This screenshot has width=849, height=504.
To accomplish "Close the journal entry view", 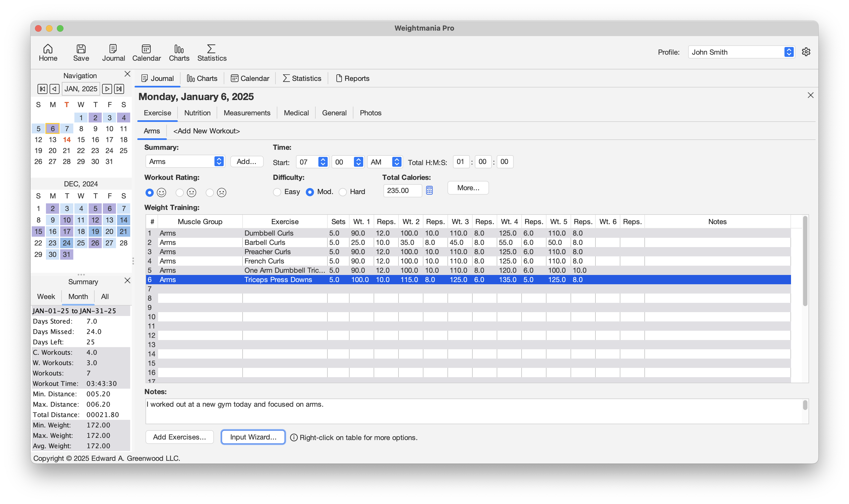I will pyautogui.click(x=811, y=95).
